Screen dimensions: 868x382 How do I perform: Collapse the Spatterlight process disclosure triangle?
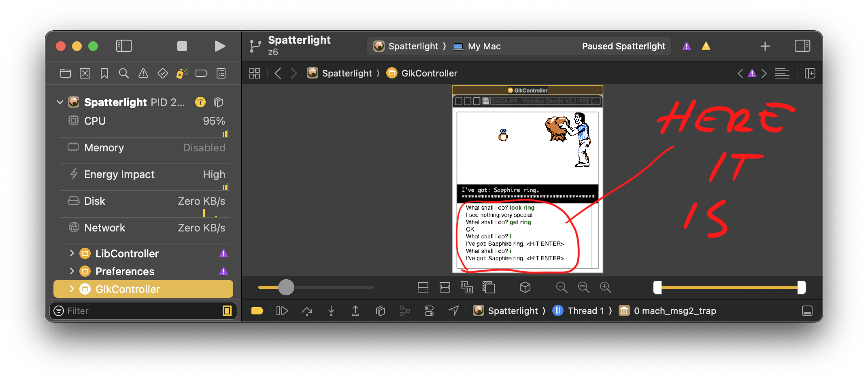click(x=60, y=102)
